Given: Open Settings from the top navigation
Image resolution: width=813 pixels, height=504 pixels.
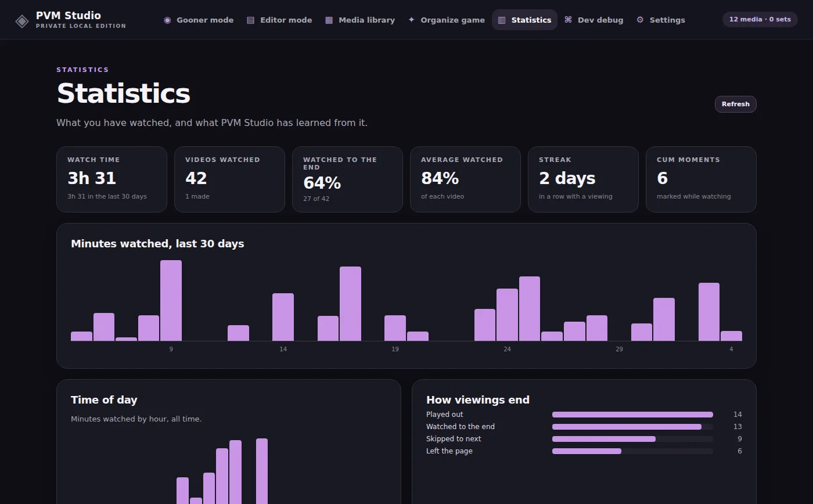Looking at the screenshot, I should (660, 20).
